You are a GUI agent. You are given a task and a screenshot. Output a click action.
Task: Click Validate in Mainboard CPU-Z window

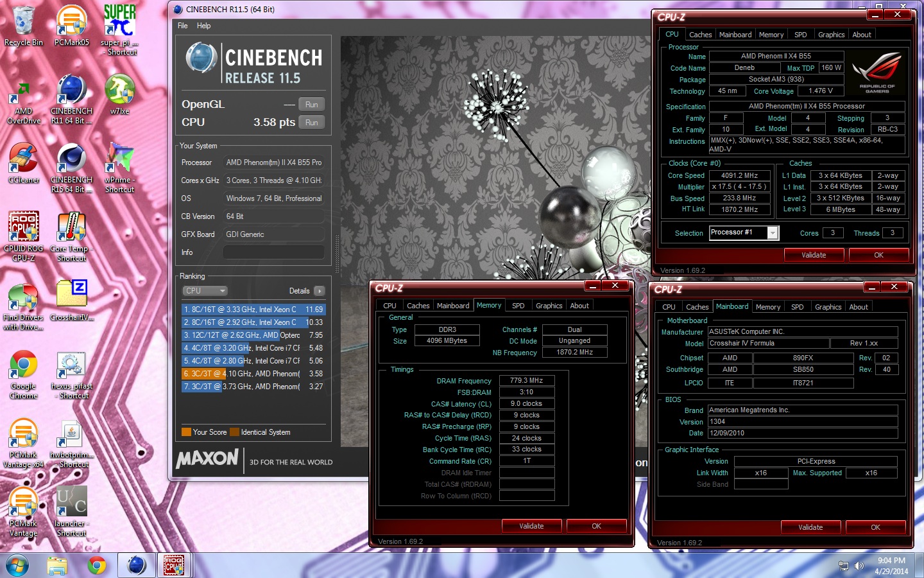pos(810,527)
